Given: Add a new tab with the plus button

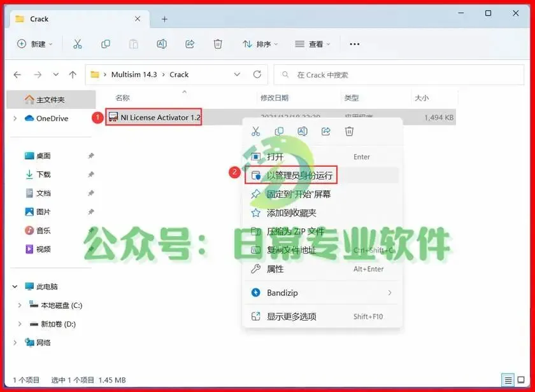Looking at the screenshot, I should point(164,19).
